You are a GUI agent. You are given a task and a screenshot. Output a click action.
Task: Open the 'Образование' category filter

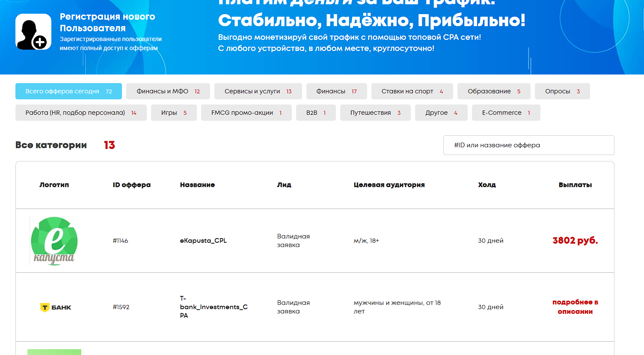click(494, 91)
